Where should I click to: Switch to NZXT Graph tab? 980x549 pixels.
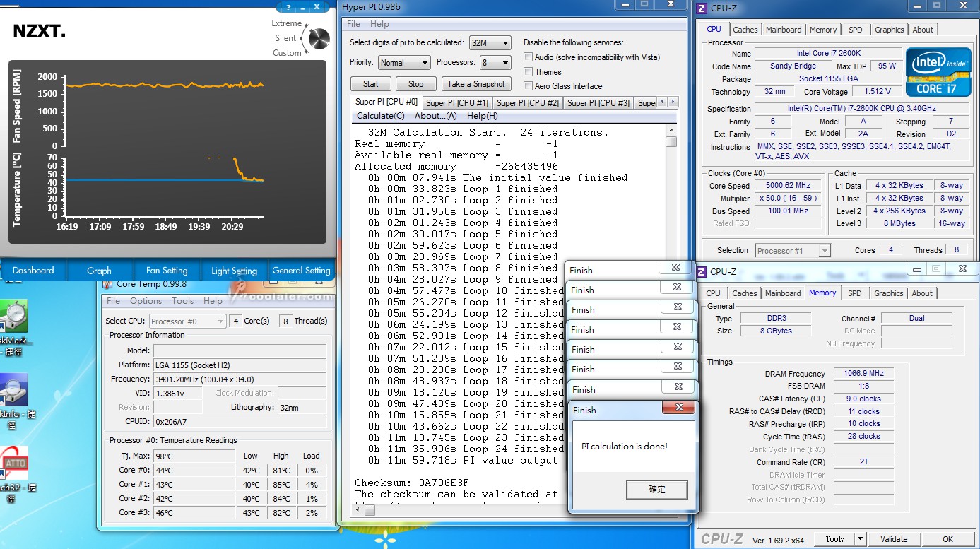tap(100, 271)
